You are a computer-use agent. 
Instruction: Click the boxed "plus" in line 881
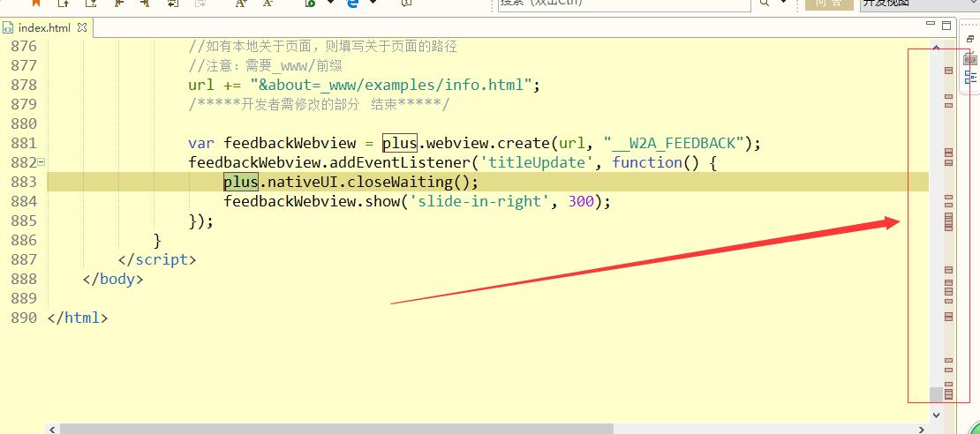pyautogui.click(x=399, y=143)
